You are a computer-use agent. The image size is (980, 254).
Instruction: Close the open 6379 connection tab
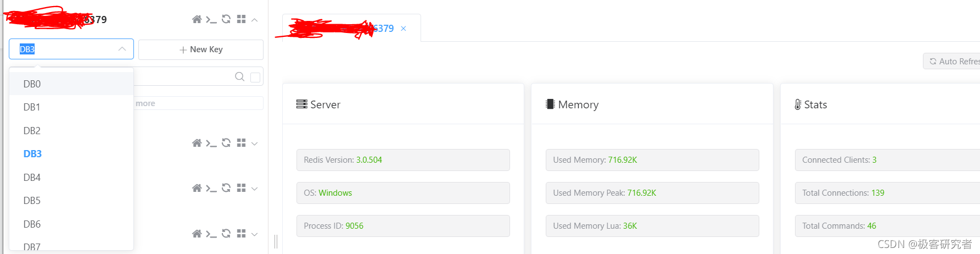pyautogui.click(x=404, y=29)
